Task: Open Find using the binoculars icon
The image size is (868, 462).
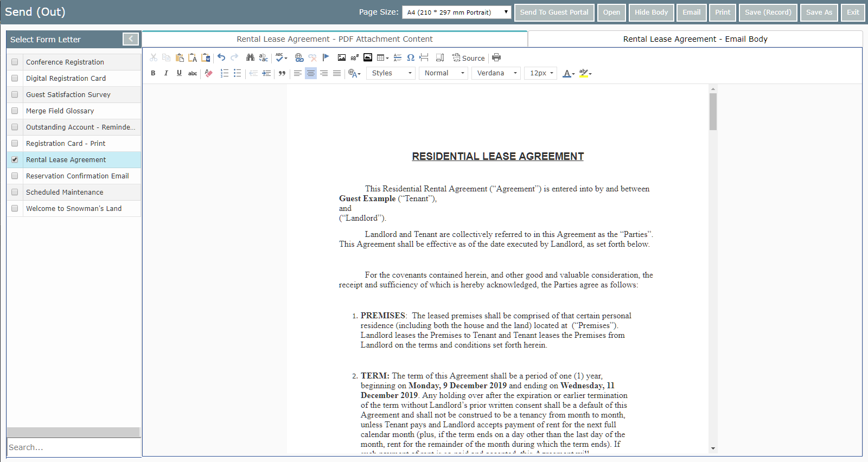Action: 250,57
